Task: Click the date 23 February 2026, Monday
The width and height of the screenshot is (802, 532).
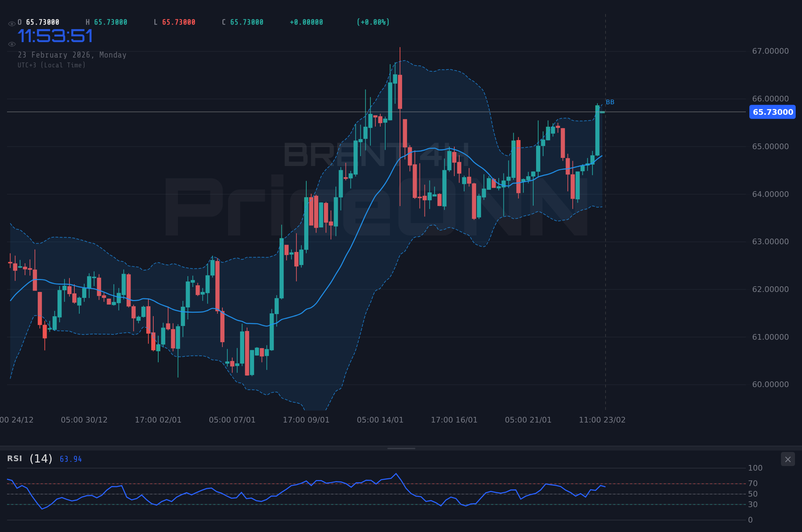Action: coord(72,55)
